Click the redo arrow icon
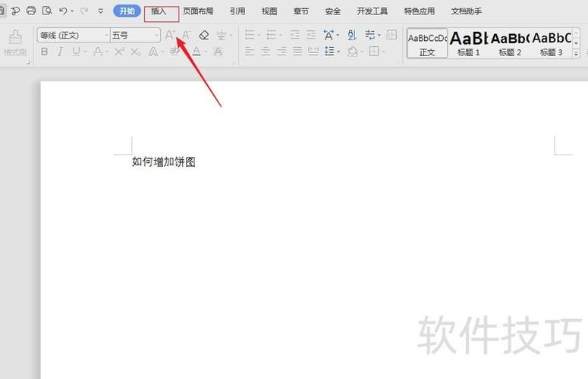Screen dimensions: 588x379 click(84, 11)
